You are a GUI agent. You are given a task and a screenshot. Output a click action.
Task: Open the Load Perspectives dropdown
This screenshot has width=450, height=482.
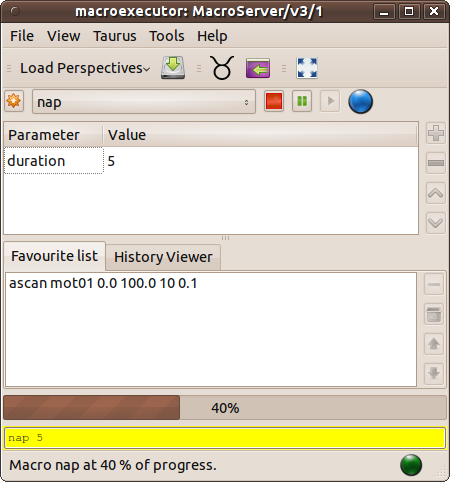(x=85, y=68)
